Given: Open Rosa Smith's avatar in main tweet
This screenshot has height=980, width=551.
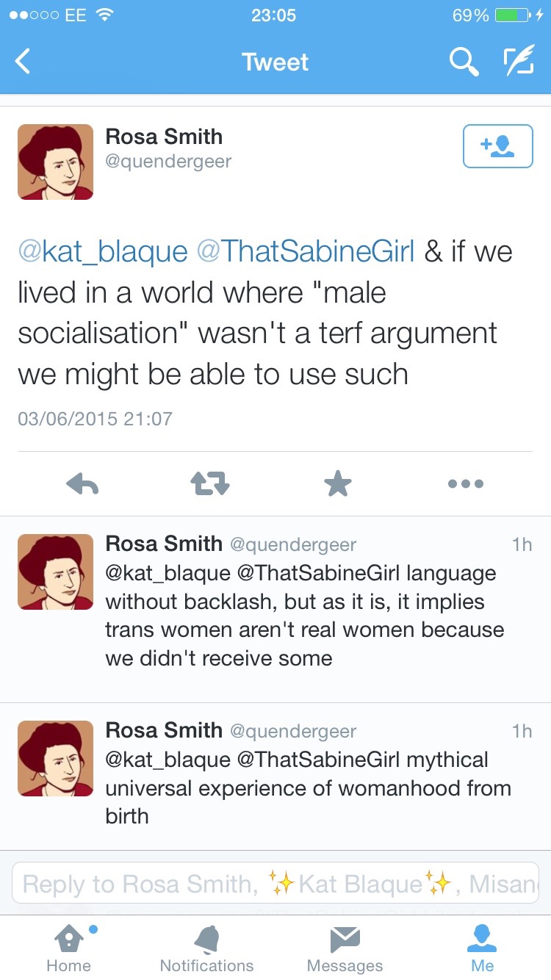Looking at the screenshot, I should click(56, 162).
